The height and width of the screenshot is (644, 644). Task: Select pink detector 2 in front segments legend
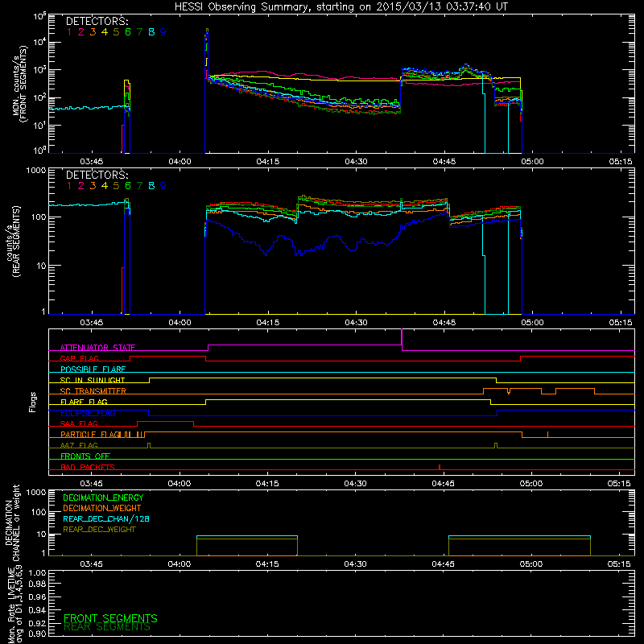click(x=81, y=32)
